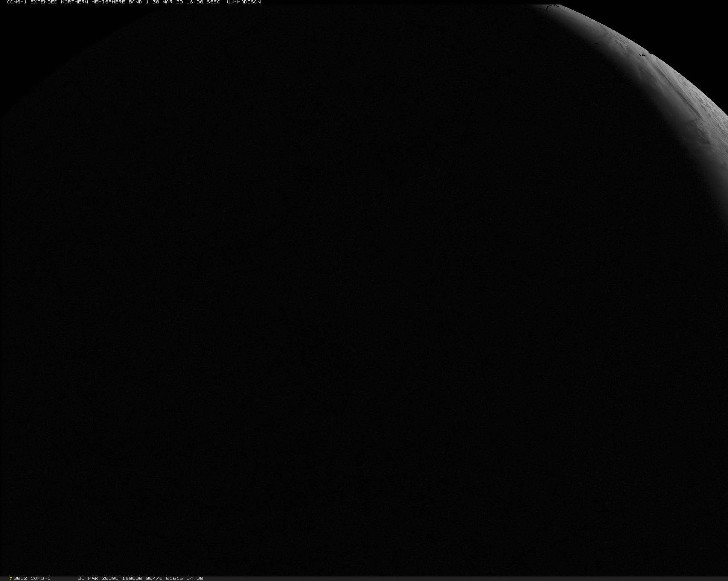
Task: Click the 'COMS-1' text in the top title line
Action: 17,2
